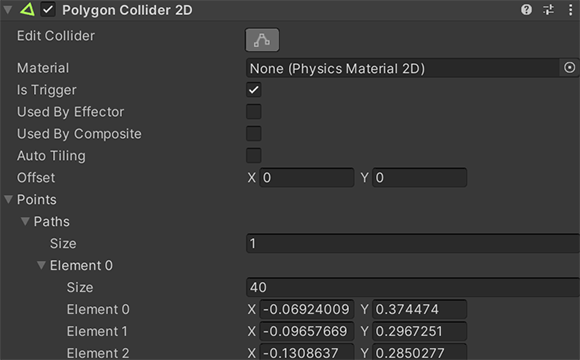Open the component three-dot options menu
The image size is (580, 360).
tap(570, 10)
